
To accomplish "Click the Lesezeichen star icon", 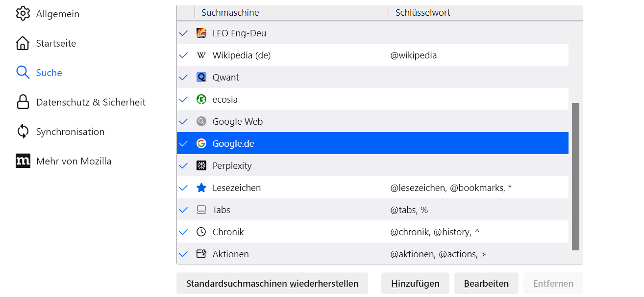I will coord(201,188).
